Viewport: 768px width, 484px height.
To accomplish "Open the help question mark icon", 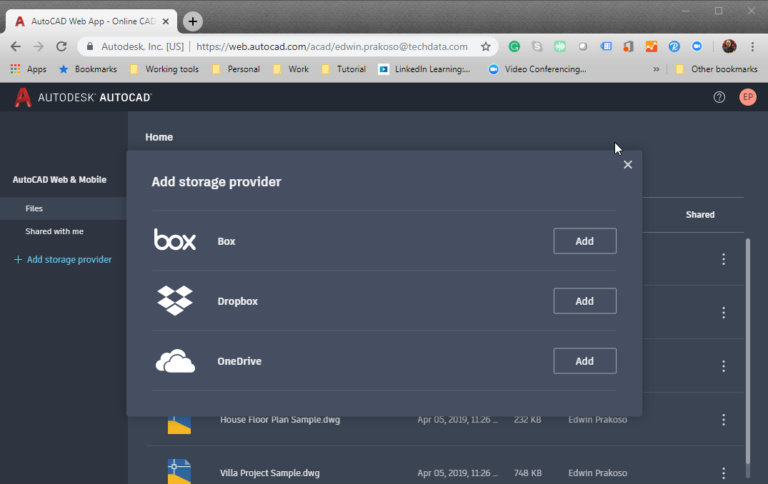I will point(719,97).
